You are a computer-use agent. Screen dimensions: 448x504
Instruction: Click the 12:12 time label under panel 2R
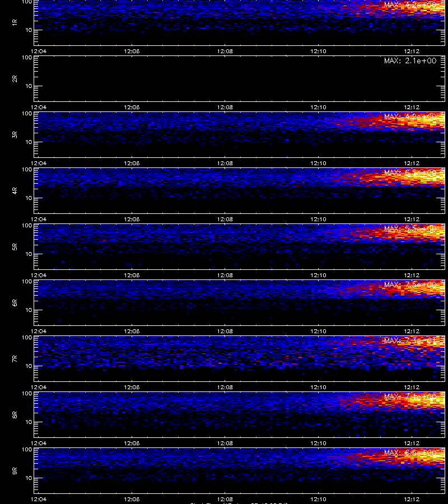[x=412, y=107]
